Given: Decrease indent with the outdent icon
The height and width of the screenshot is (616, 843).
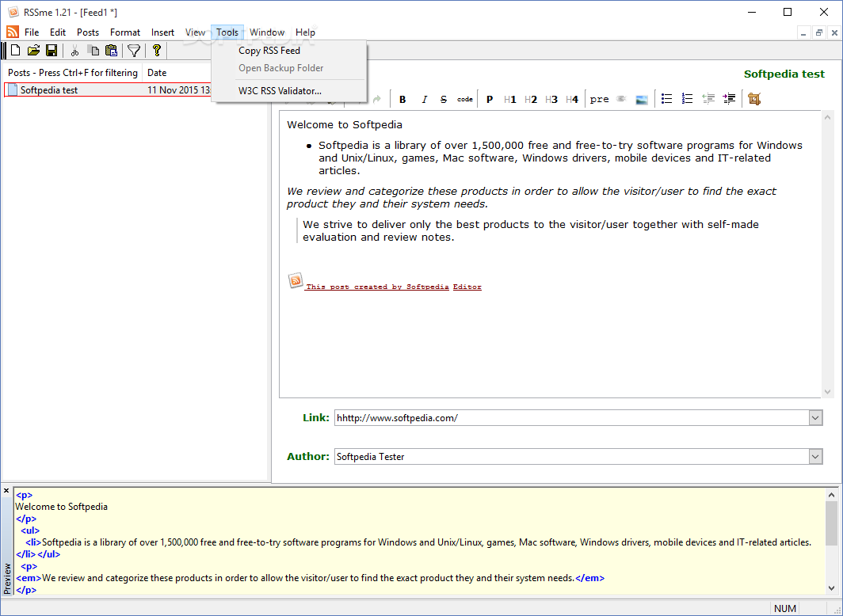Looking at the screenshot, I should [x=708, y=99].
